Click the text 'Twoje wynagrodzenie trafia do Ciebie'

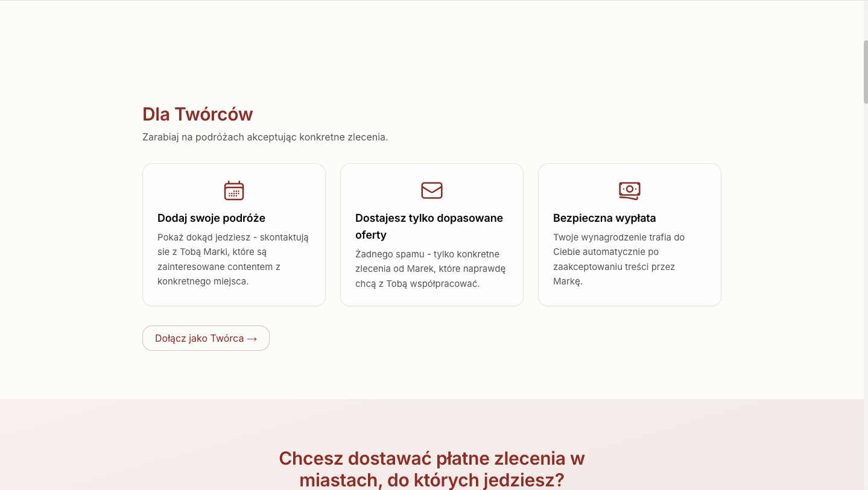pos(619,259)
